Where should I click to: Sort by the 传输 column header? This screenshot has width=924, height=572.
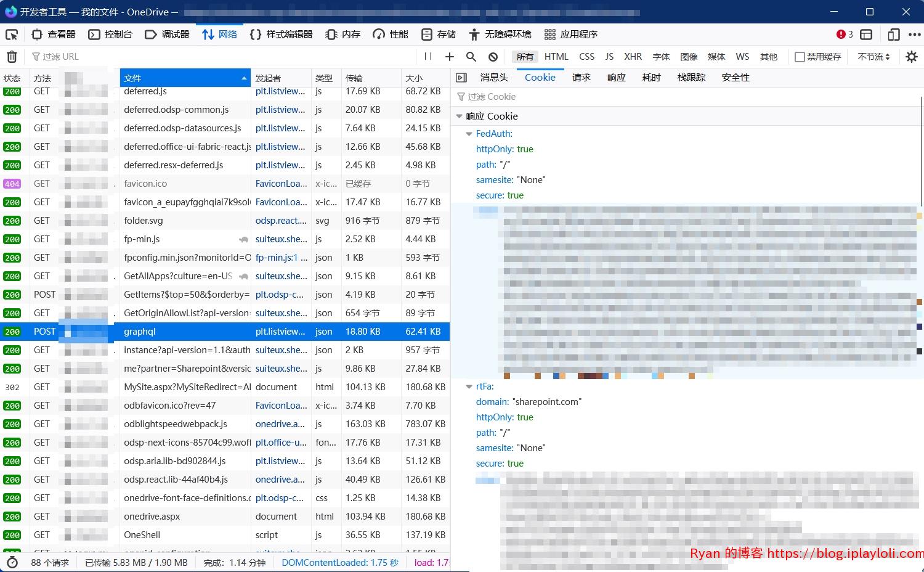tap(371, 78)
